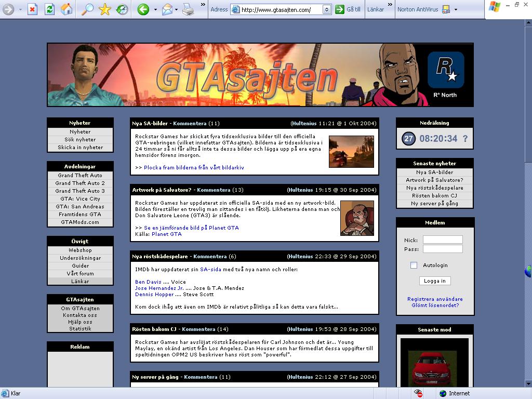This screenshot has height=399, width=532.
Task: Click the GTAsajten header banner
Action: 260,75
